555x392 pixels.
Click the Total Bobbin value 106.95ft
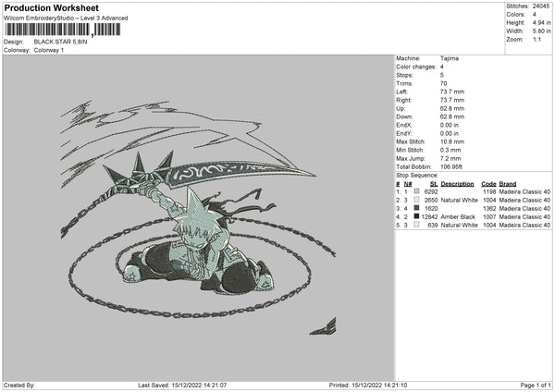451,166
